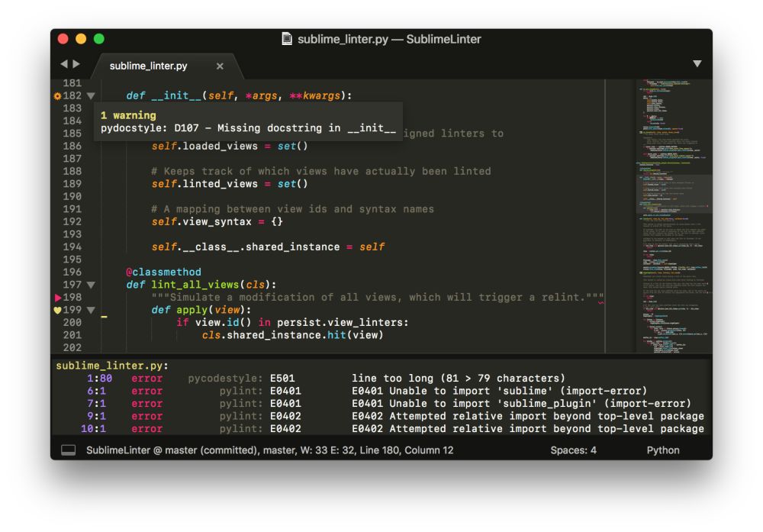This screenshot has width=763, height=532.
Task: Click the @classmethod decorator
Action: click(x=163, y=272)
